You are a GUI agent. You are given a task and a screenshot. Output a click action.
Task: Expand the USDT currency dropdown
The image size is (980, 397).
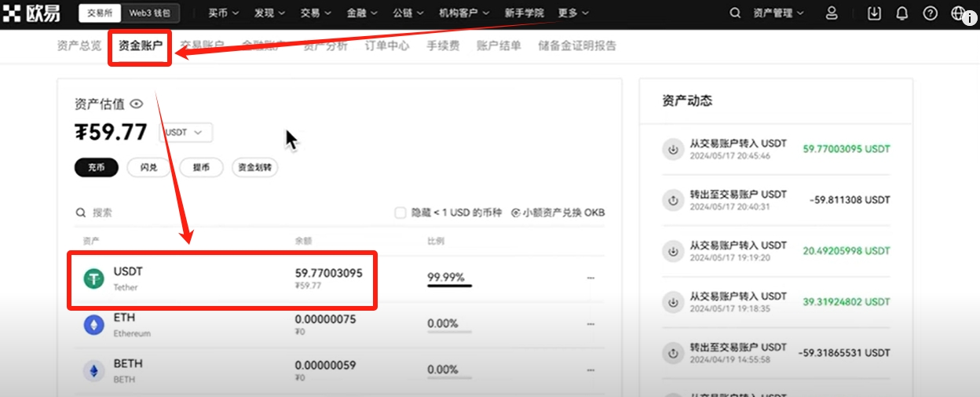tap(185, 133)
